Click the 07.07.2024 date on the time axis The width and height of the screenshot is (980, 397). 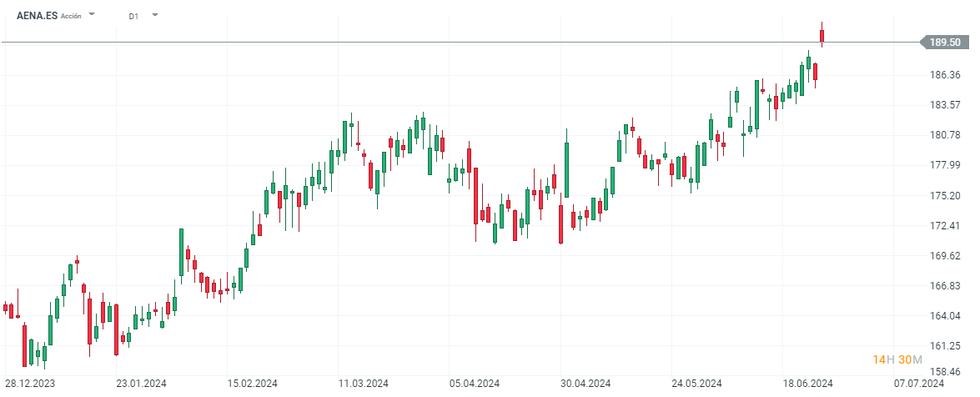[918, 384]
